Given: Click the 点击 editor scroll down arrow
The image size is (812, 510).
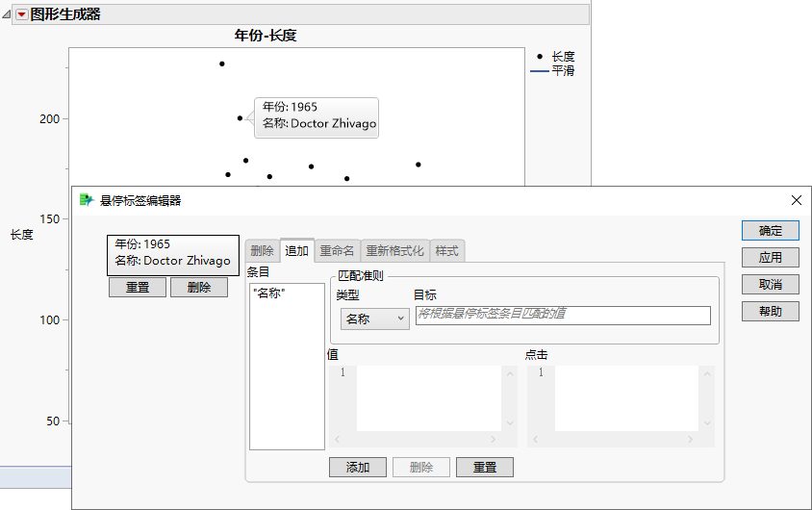Looking at the screenshot, I should 707,423.
